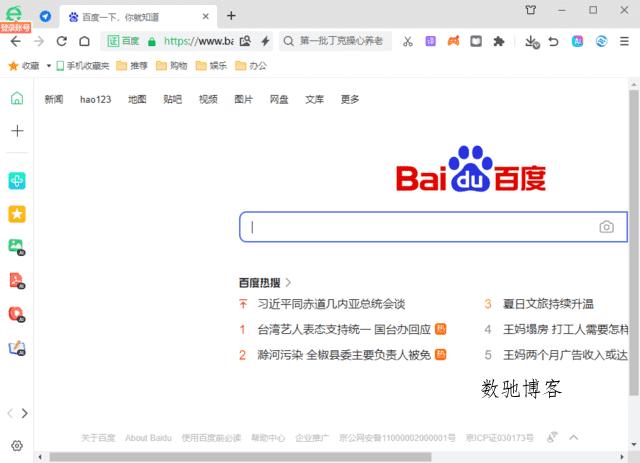Open the mobile favorites folder
Viewport: 640px width, 463px height.
pos(83,66)
